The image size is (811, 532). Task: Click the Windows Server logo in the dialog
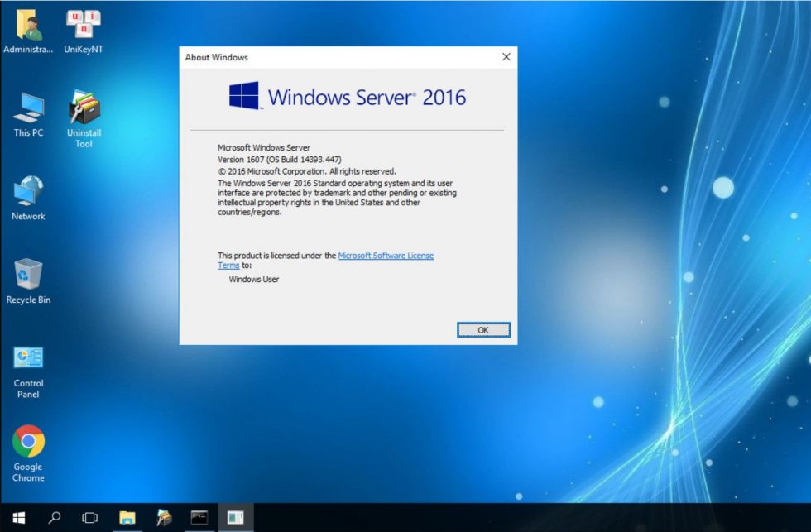click(244, 95)
